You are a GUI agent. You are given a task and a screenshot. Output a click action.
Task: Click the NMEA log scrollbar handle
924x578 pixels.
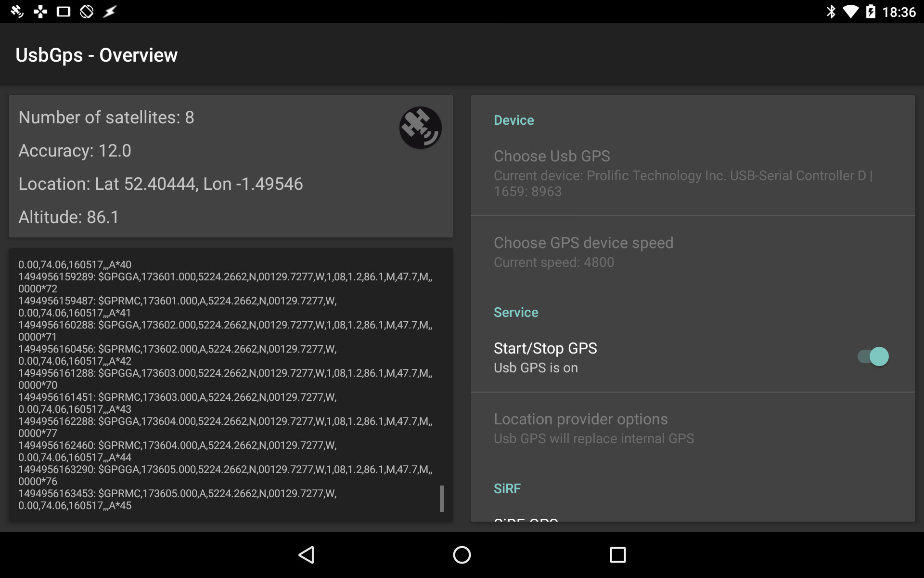coord(441,499)
